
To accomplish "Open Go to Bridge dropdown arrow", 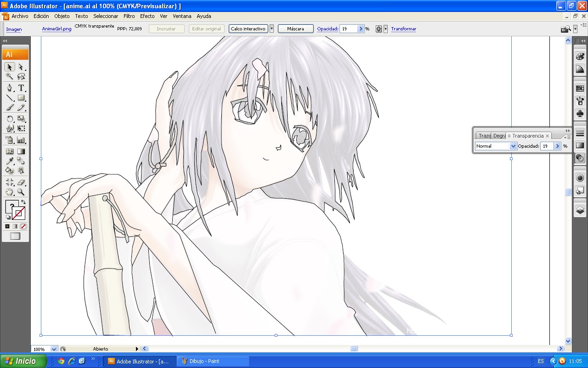I will (x=576, y=29).
